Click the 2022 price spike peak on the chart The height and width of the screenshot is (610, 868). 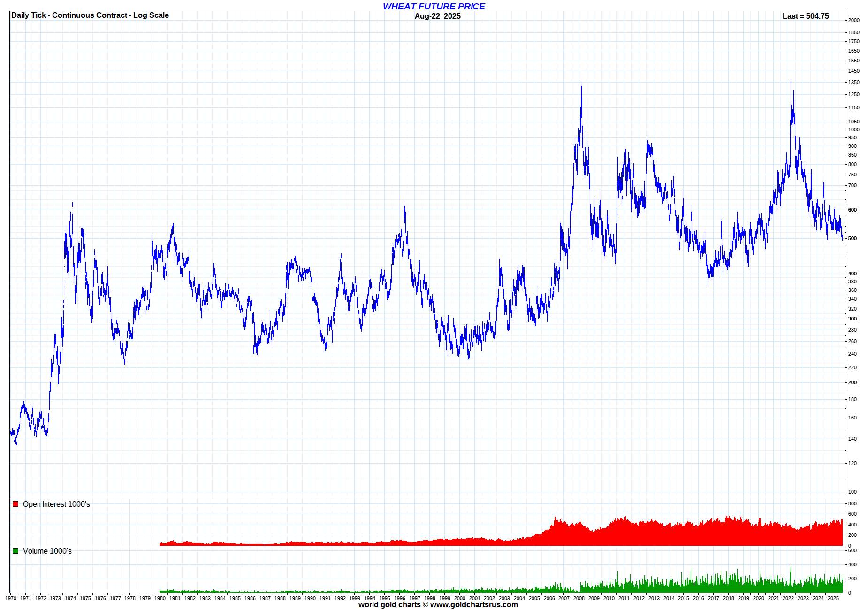pos(791,82)
